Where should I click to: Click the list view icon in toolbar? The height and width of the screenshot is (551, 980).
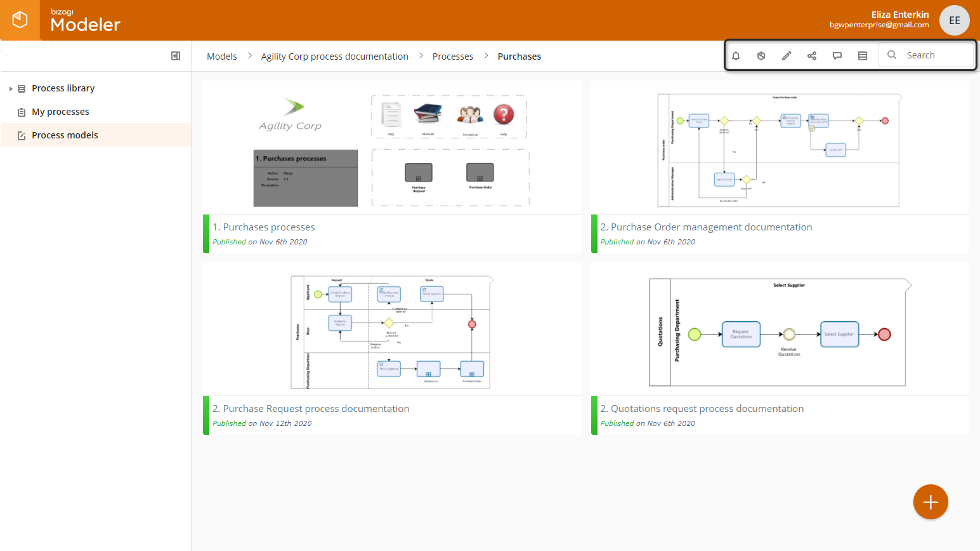[x=863, y=56]
